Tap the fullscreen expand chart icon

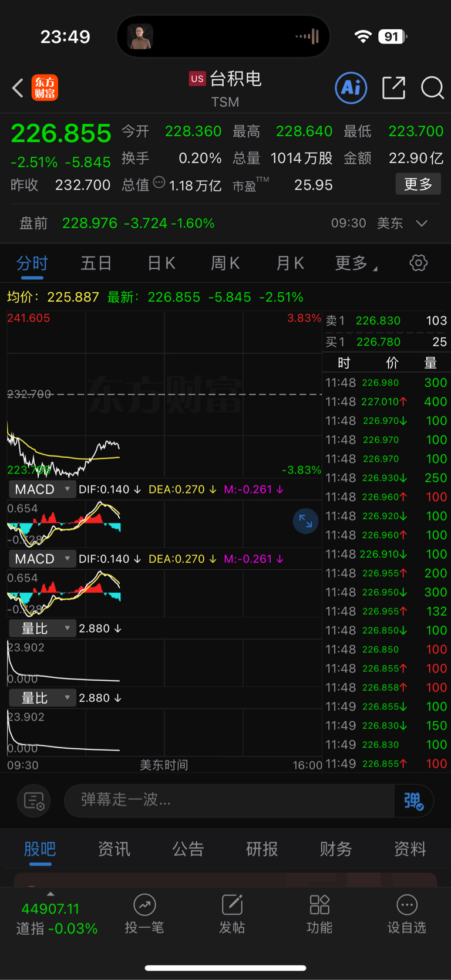pos(305,521)
